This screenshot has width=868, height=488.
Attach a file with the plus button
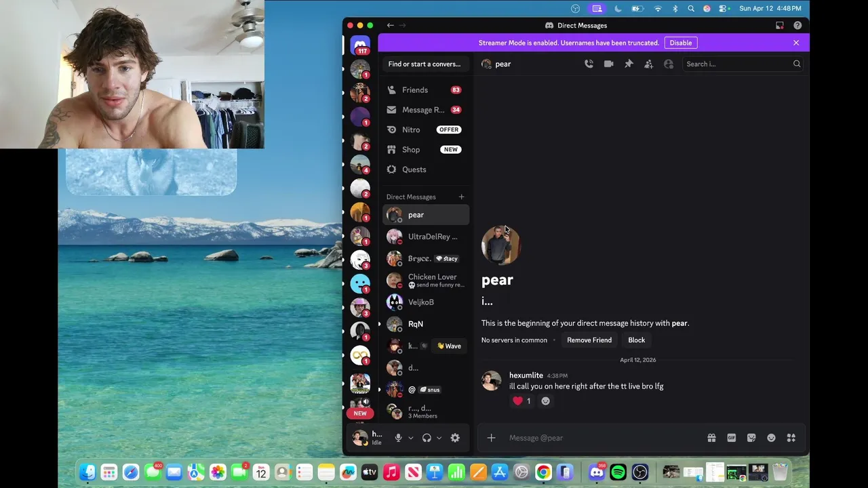point(491,438)
